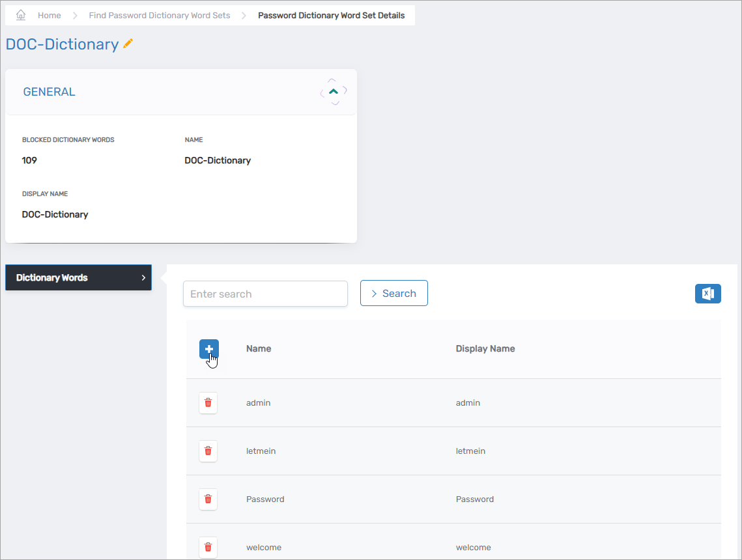The image size is (742, 560).
Task: Collapse the General panel
Action: click(334, 92)
